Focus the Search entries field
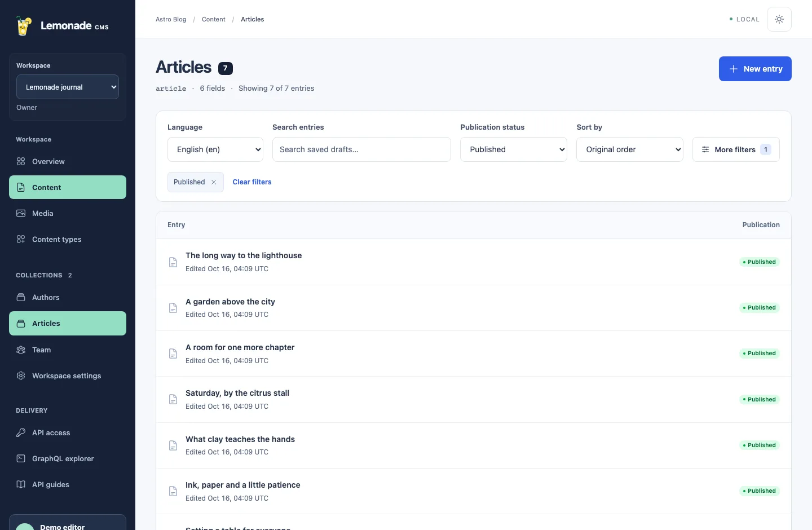Viewport: 812px width, 530px height. (361, 149)
